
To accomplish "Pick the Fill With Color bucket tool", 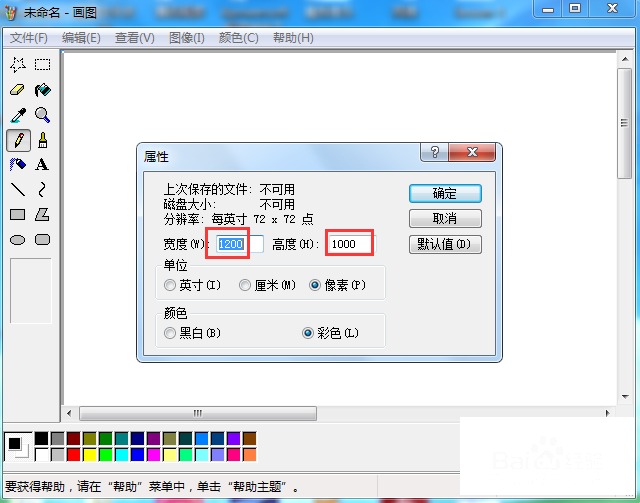I will point(42,90).
